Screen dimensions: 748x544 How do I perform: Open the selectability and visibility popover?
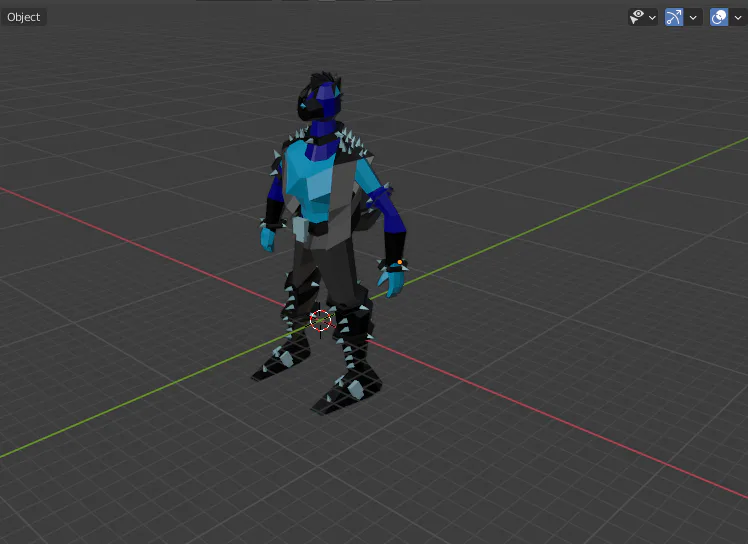tap(643, 17)
